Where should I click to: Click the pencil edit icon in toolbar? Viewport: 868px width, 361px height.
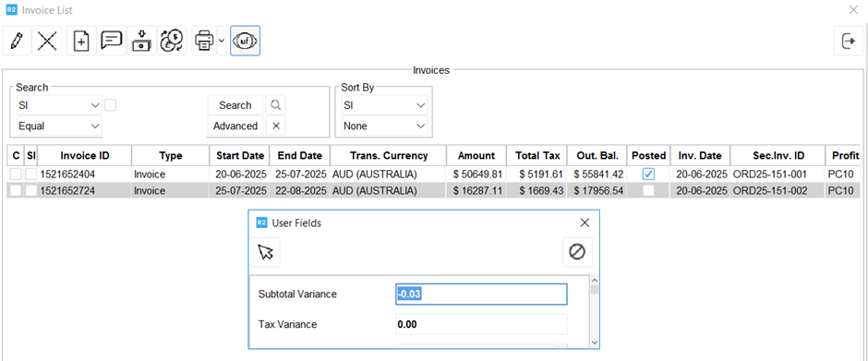point(17,41)
